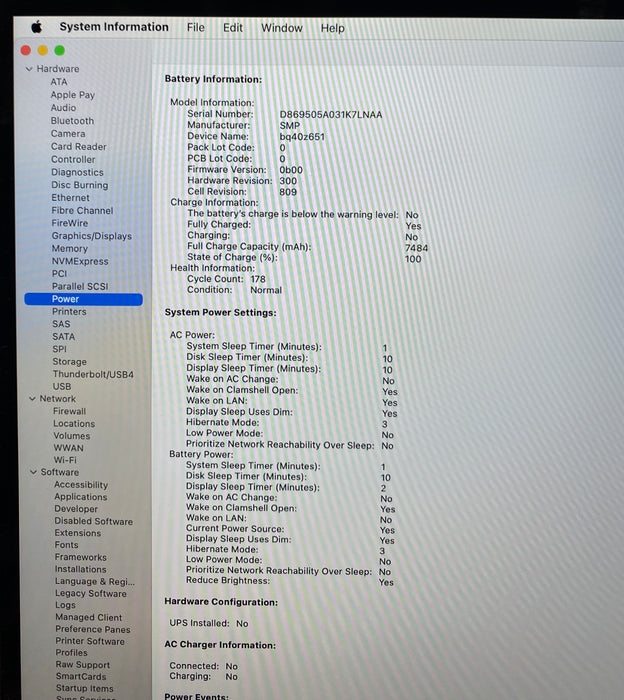Select WWAN under Network
This screenshot has height=700, width=624.
[x=68, y=448]
